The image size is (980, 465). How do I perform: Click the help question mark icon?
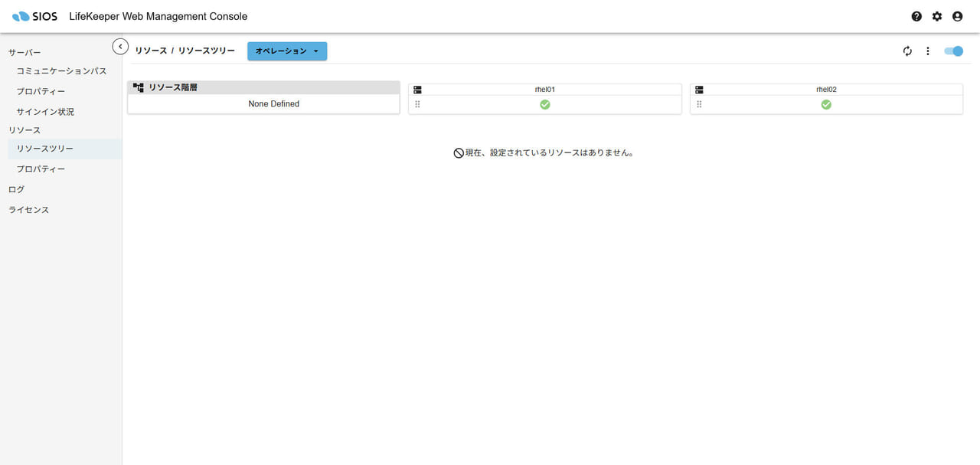click(x=916, y=16)
